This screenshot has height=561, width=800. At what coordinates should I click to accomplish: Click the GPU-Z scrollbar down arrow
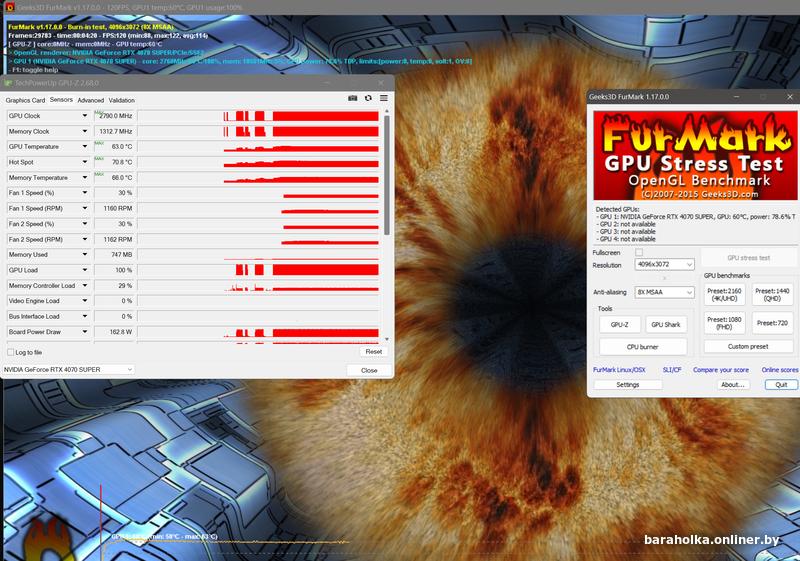386,339
